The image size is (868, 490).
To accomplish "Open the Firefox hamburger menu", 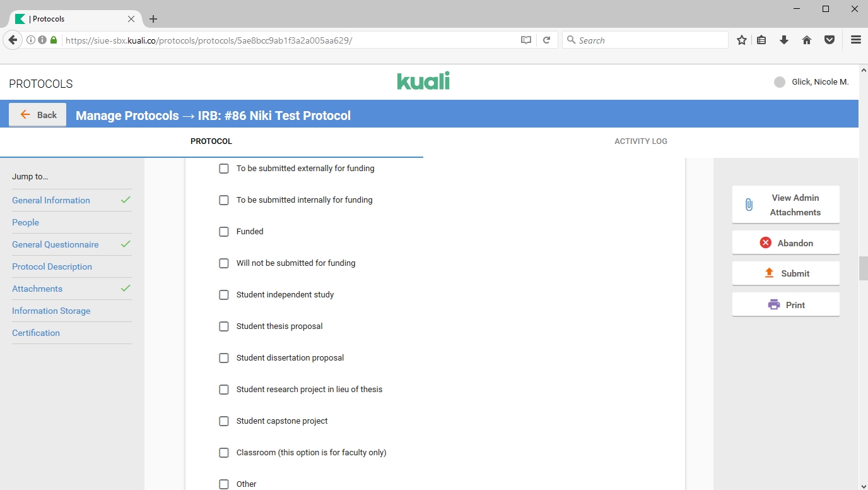I will pyautogui.click(x=855, y=40).
